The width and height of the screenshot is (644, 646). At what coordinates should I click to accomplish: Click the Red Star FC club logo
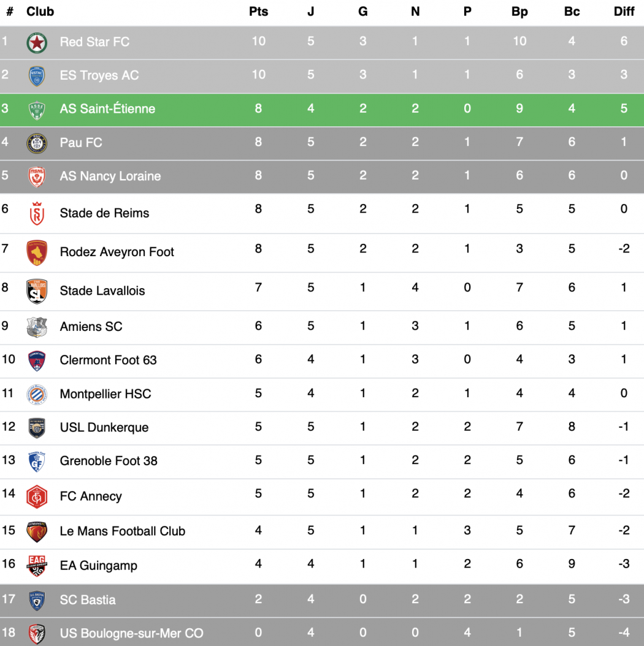[37, 43]
